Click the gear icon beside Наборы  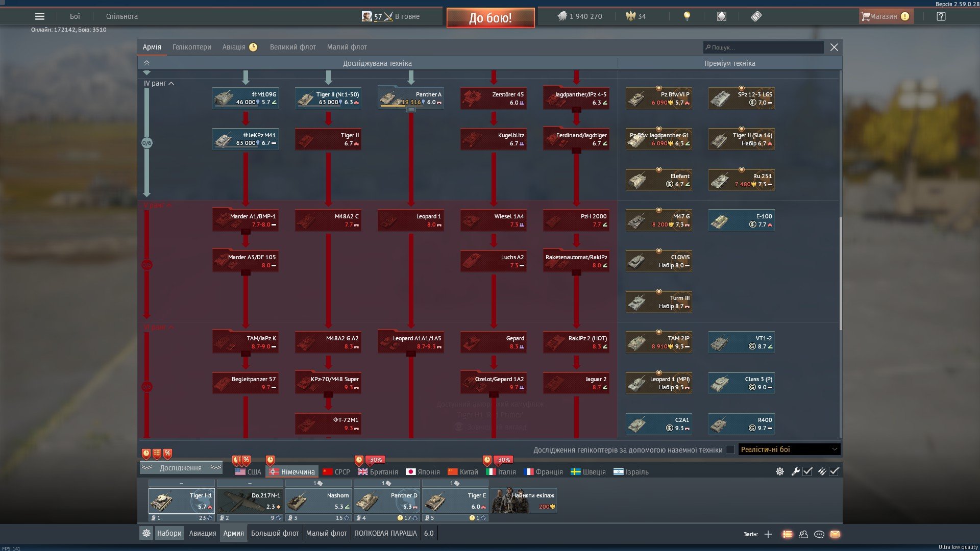click(146, 533)
